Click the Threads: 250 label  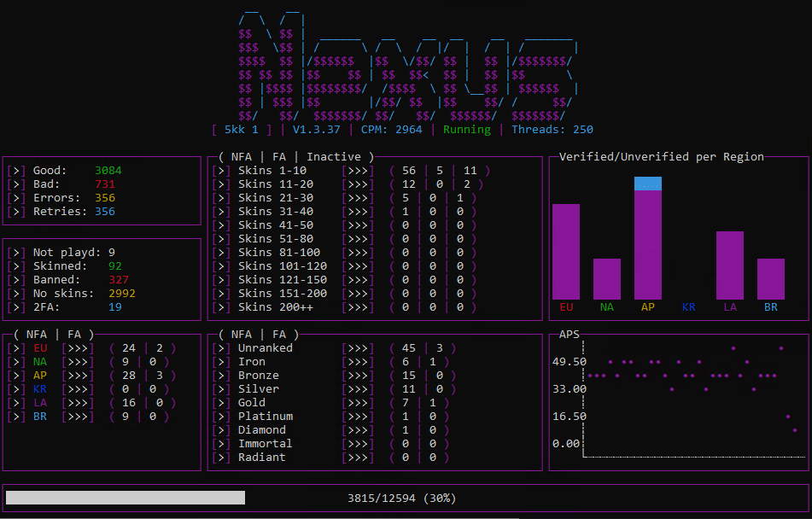pyautogui.click(x=553, y=130)
